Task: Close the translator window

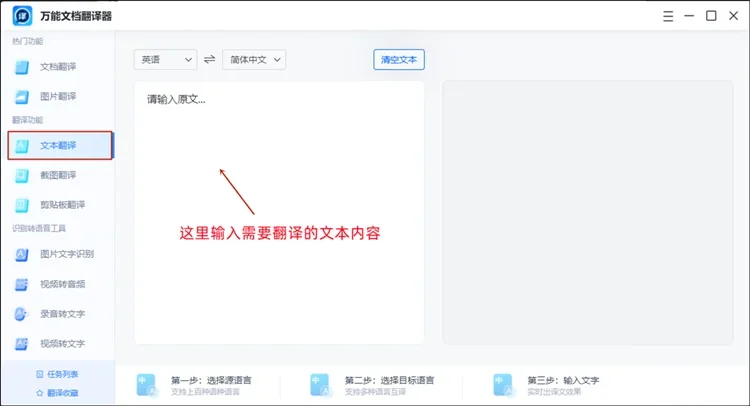Action: 733,16
